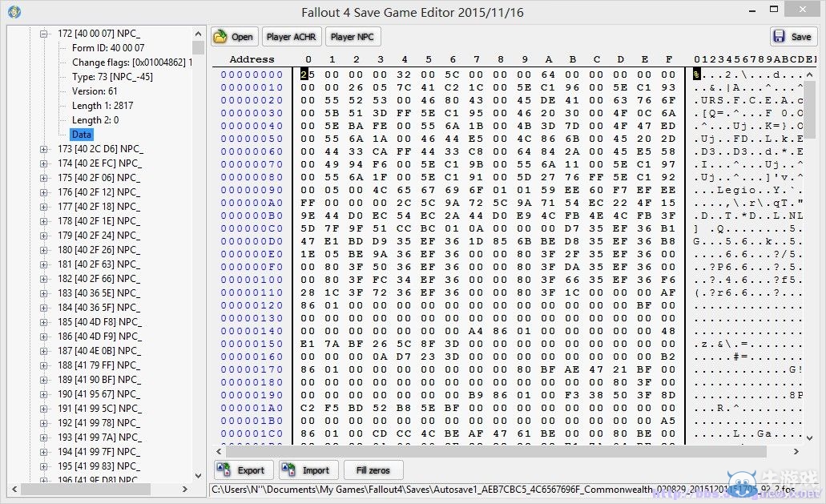Click the hex view scroll down arrow
This screenshot has height=504, width=826.
(810, 438)
